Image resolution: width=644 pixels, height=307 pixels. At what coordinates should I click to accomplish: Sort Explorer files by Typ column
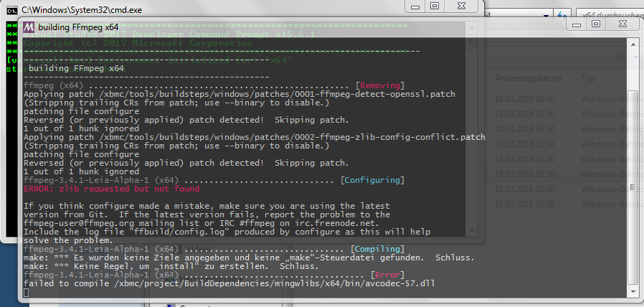[588, 78]
